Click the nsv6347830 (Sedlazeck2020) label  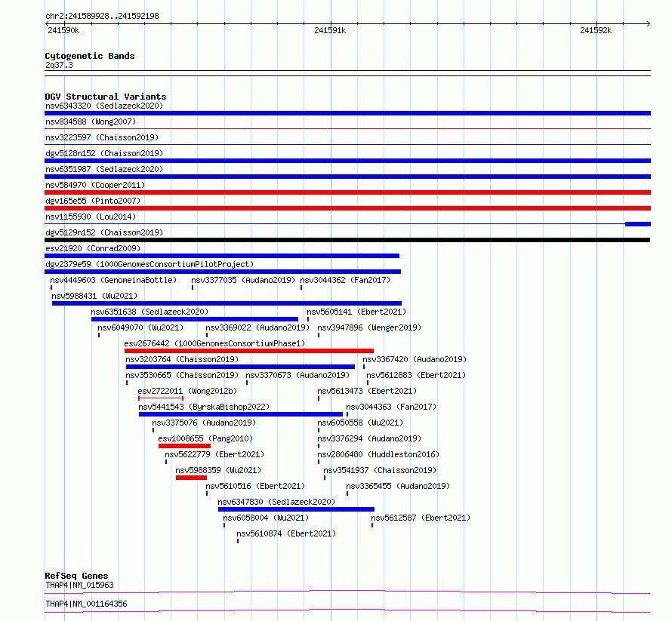tap(276, 502)
